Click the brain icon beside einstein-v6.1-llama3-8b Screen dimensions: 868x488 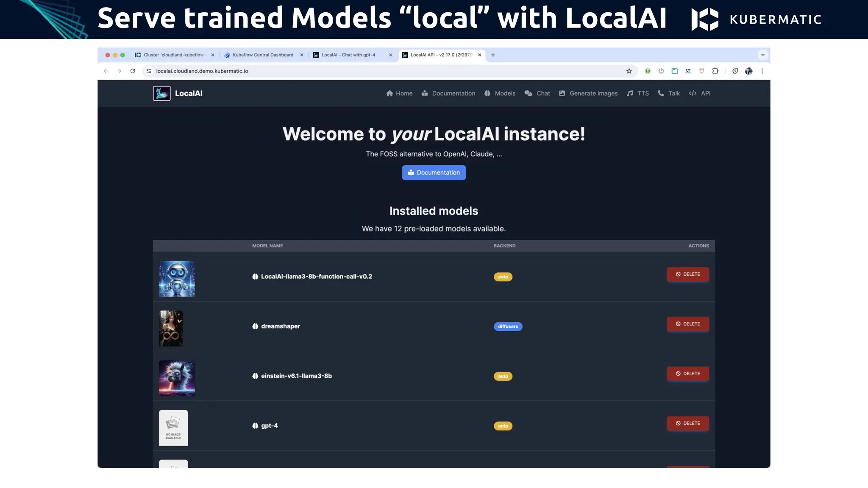tap(255, 376)
